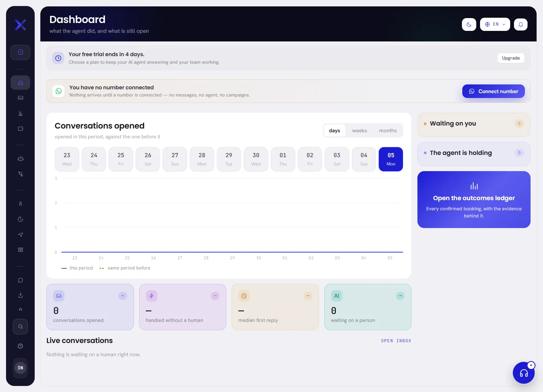Open the wallet icon in the sidebar

coord(20,129)
